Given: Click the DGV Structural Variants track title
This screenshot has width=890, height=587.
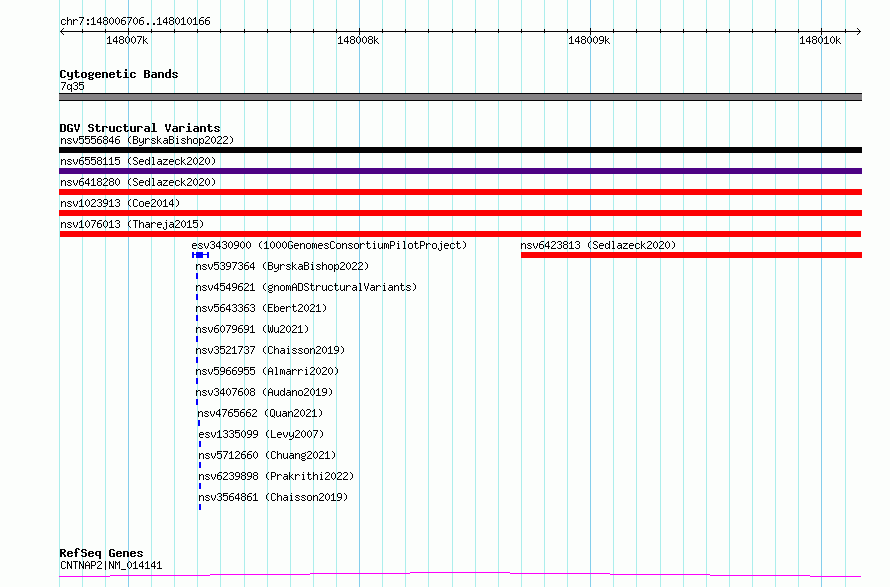Looking at the screenshot, I should 140,128.
